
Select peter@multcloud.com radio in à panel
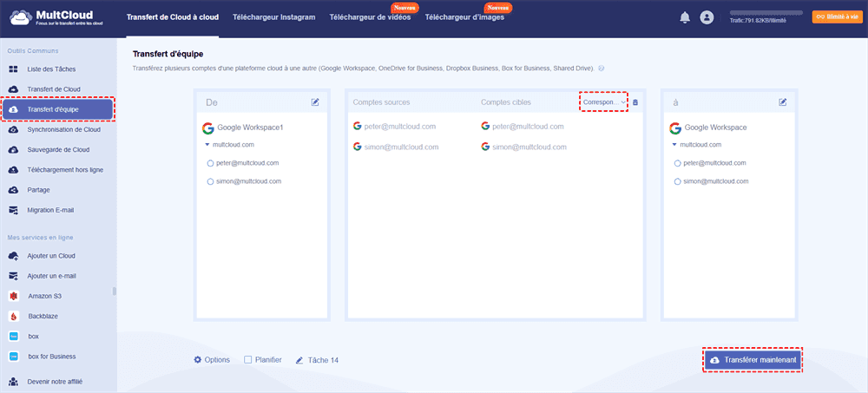tap(678, 163)
